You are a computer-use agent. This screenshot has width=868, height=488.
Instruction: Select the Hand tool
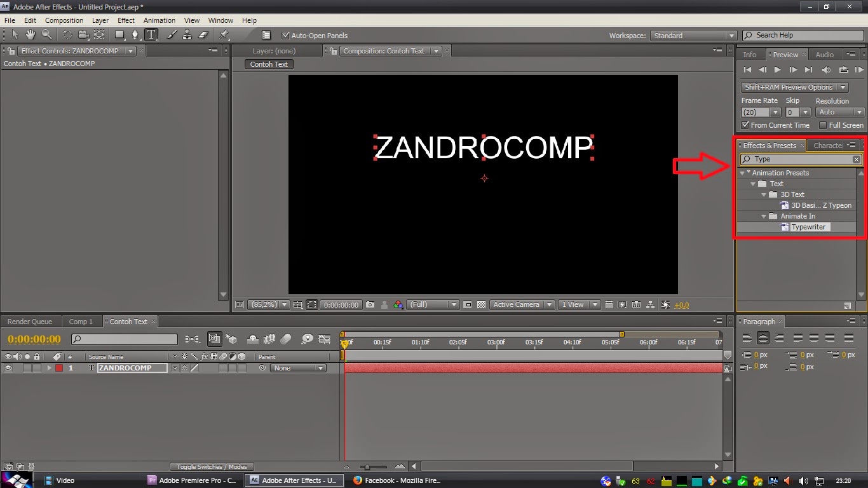click(x=30, y=35)
